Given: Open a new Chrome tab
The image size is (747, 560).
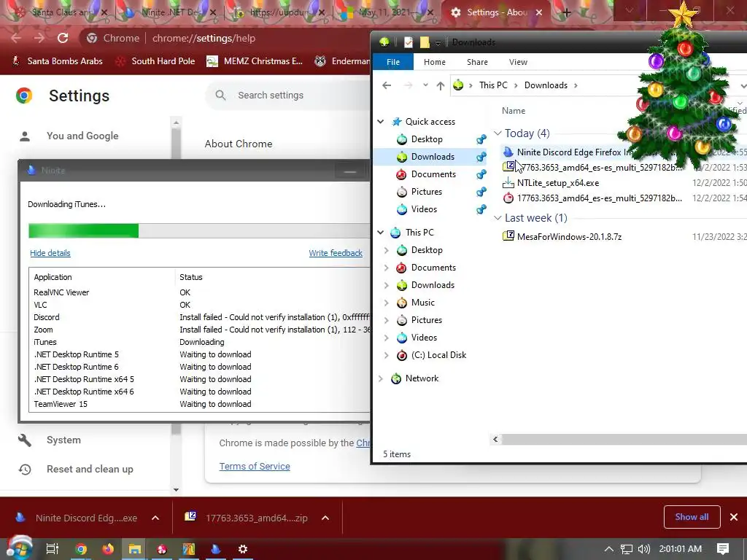Looking at the screenshot, I should (566, 13).
